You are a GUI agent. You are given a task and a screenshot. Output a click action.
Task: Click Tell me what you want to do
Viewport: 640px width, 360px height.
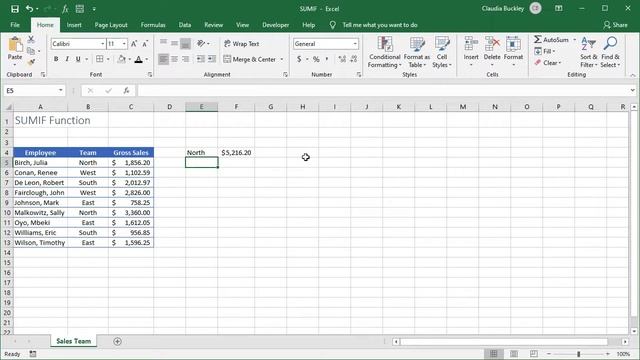[x=380, y=25]
